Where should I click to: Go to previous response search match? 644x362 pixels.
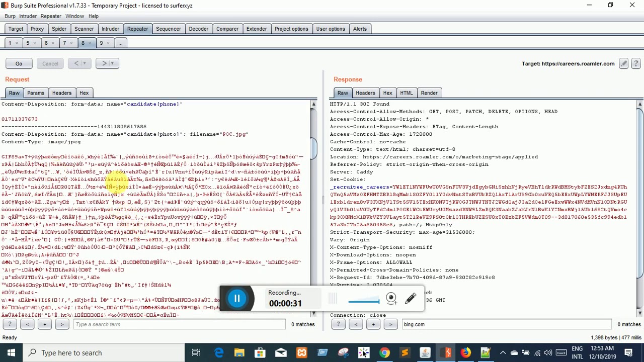[356, 324]
